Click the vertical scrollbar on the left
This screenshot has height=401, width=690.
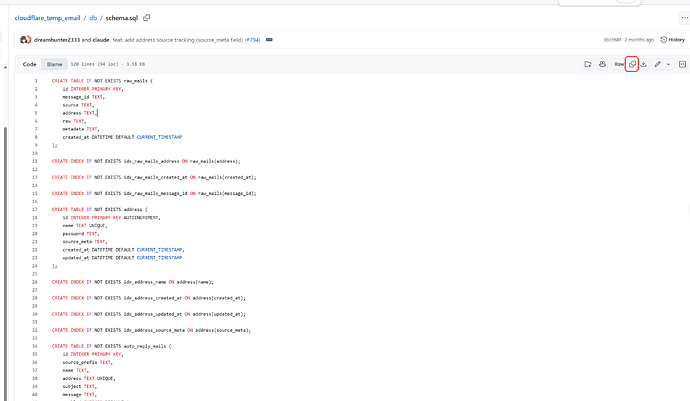tap(5, 264)
